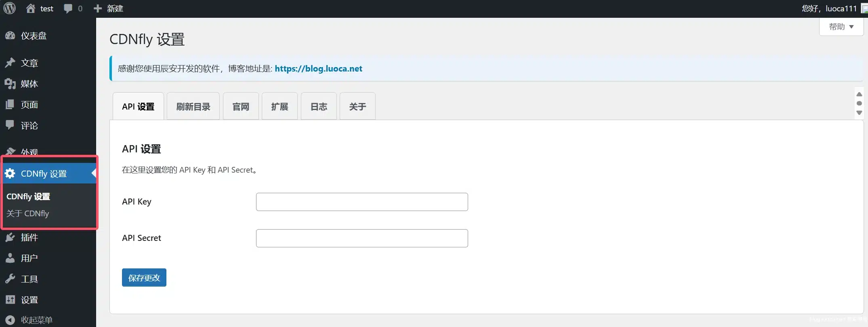Open the blog.luoca.net link

pyautogui.click(x=318, y=69)
